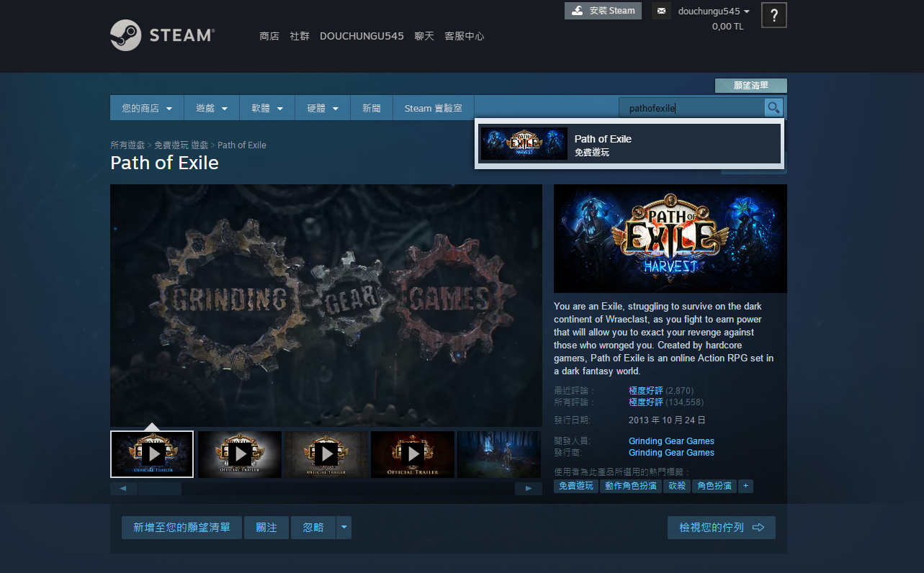Click the 願望清單 button

(x=751, y=86)
